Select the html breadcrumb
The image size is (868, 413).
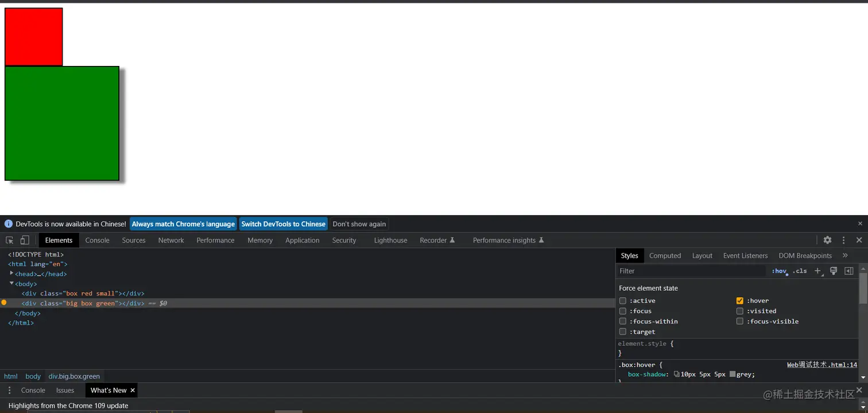[x=11, y=376]
